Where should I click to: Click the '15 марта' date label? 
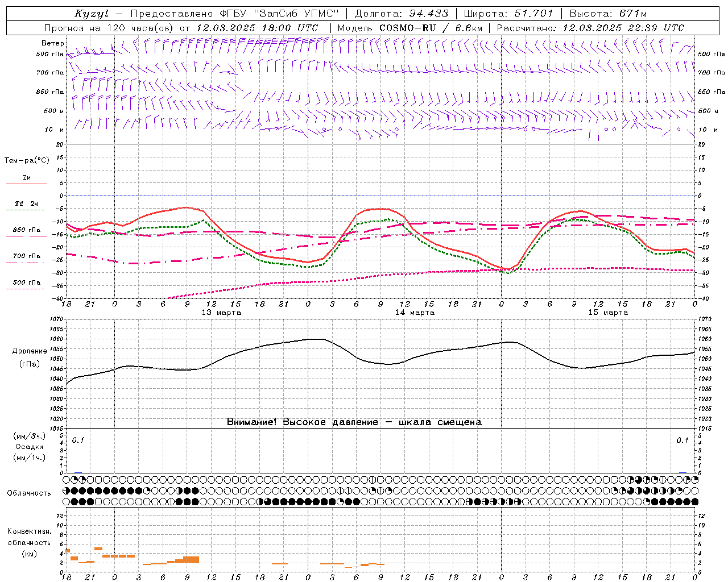[608, 313]
